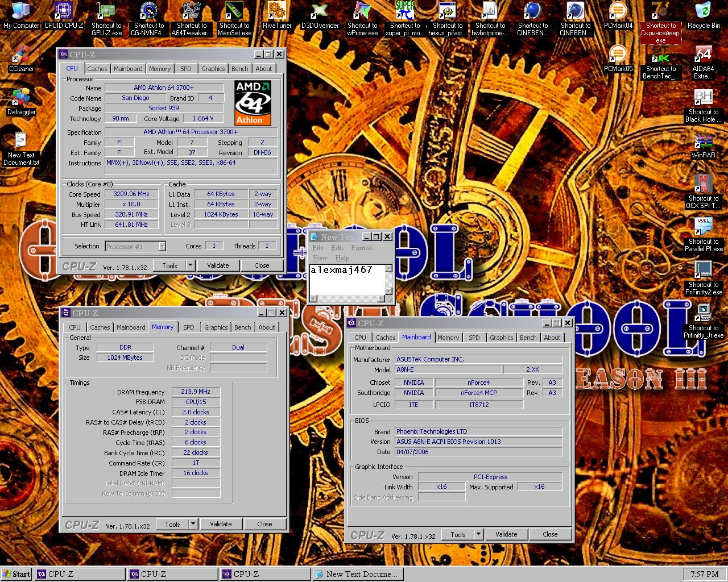Click Close in the Mainboard window
Viewport: 728px width, 582px height.
click(550, 534)
